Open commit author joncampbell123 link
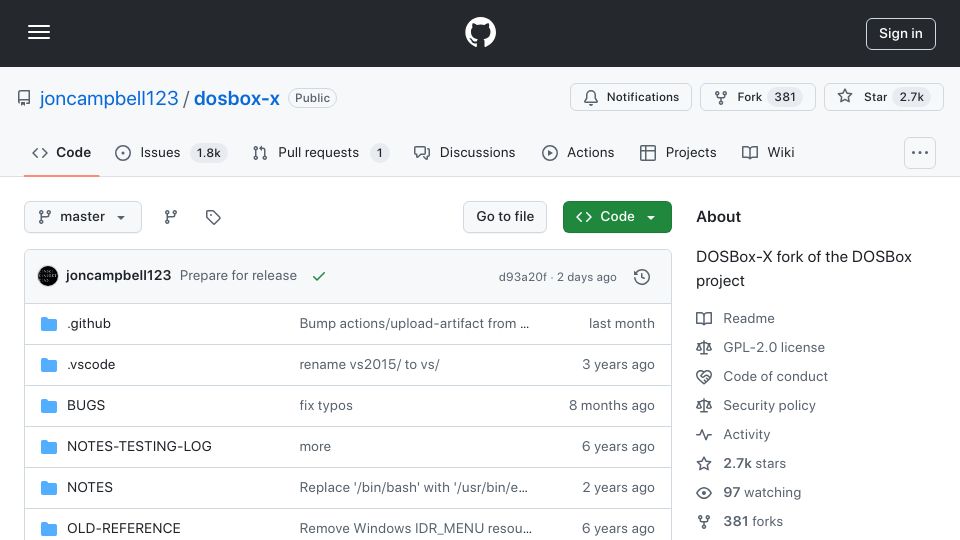Image resolution: width=960 pixels, height=540 pixels. click(118, 276)
